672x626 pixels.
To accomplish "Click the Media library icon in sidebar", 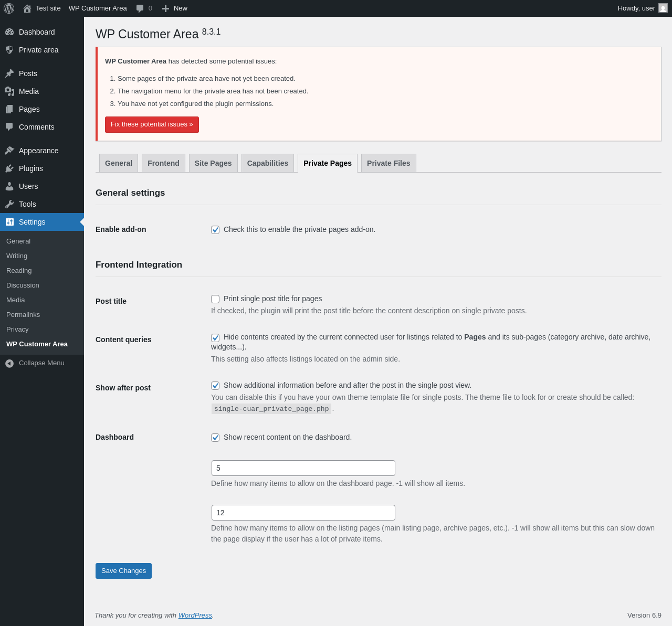I will tap(9, 91).
